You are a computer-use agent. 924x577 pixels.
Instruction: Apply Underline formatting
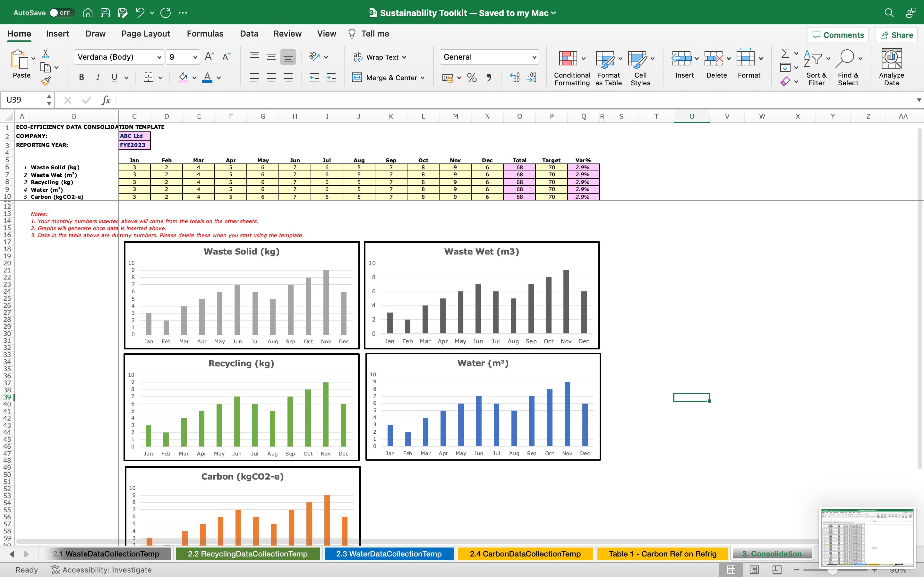pyautogui.click(x=114, y=77)
